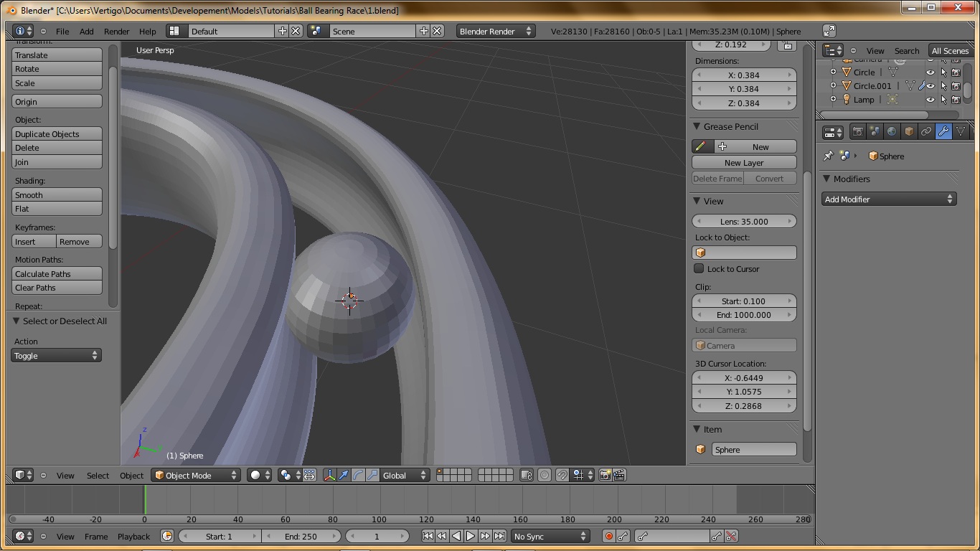Hide Circle object via its eye icon
Screen dimensions: 980x551
tap(930, 72)
